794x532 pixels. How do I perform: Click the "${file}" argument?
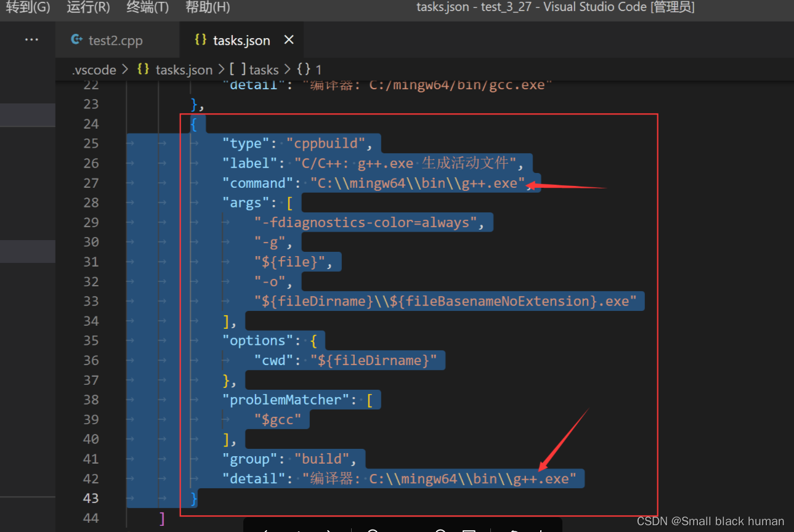click(x=290, y=262)
